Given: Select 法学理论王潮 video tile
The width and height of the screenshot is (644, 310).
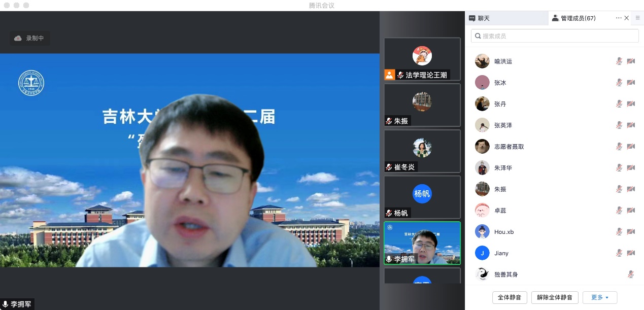Looking at the screenshot, I should (422, 58).
